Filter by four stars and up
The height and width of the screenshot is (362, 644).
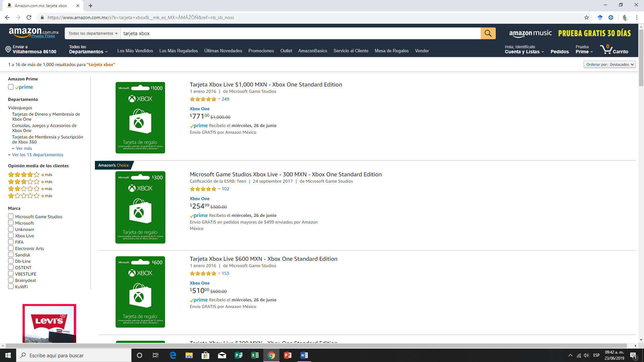point(30,175)
